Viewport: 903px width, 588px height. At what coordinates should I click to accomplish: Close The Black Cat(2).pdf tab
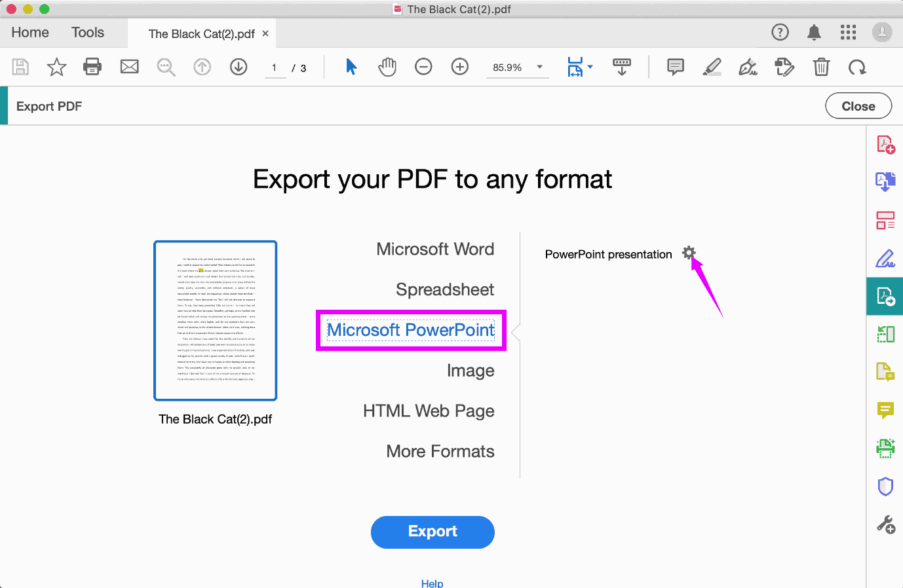click(x=265, y=33)
